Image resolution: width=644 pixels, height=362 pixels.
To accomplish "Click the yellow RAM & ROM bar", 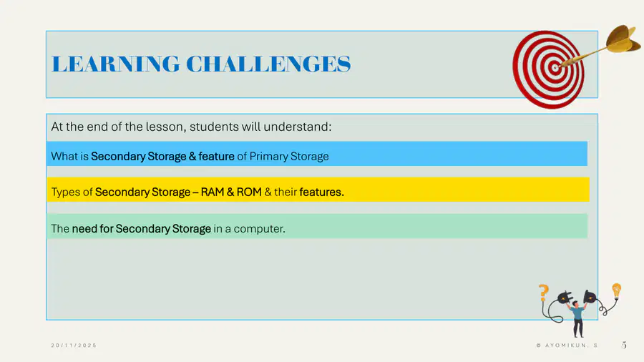I will click(x=318, y=190).
